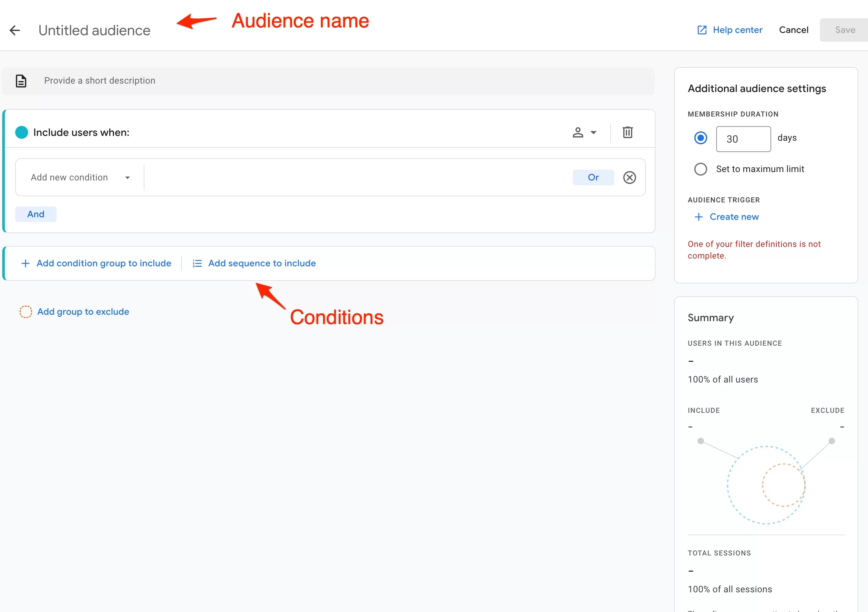Click the 'Include users when:' text
The height and width of the screenshot is (612, 868).
81,132
